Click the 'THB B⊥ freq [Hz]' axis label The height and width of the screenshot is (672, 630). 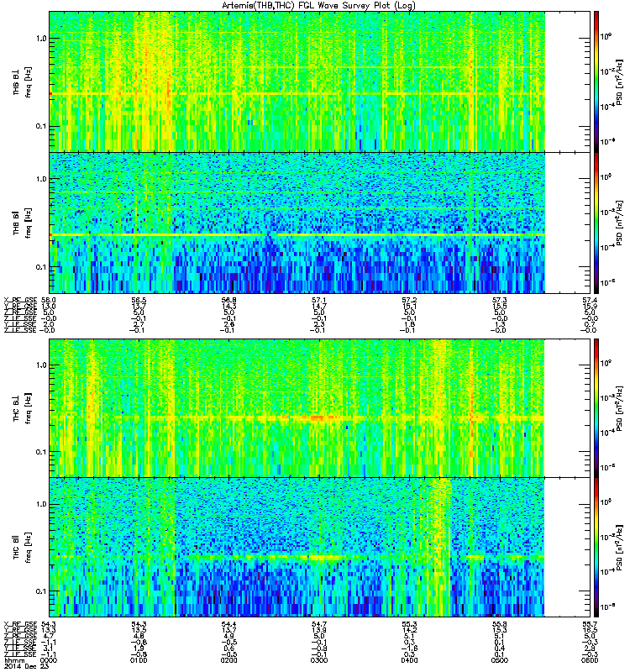pyautogui.click(x=22, y=81)
